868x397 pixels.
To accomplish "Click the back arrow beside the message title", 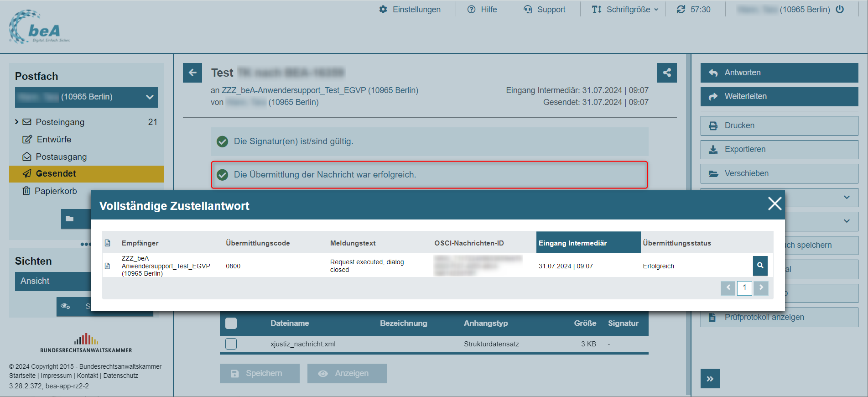I will [192, 73].
